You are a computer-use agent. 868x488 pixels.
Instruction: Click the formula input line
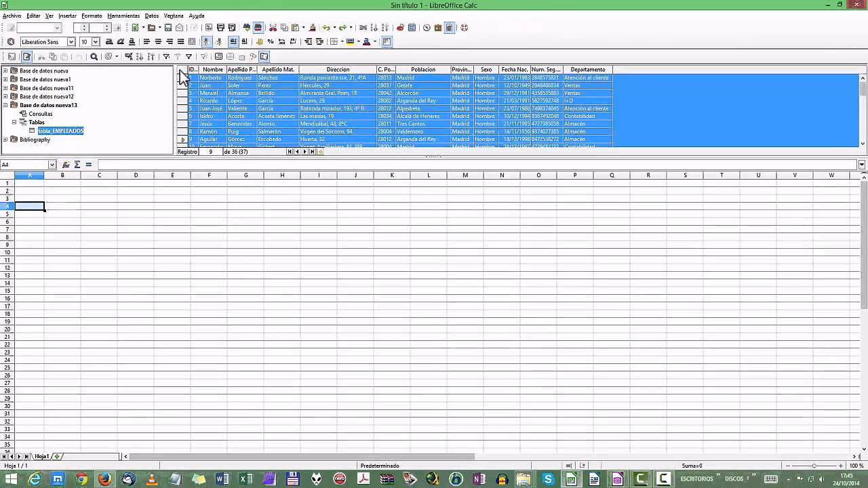(x=478, y=165)
